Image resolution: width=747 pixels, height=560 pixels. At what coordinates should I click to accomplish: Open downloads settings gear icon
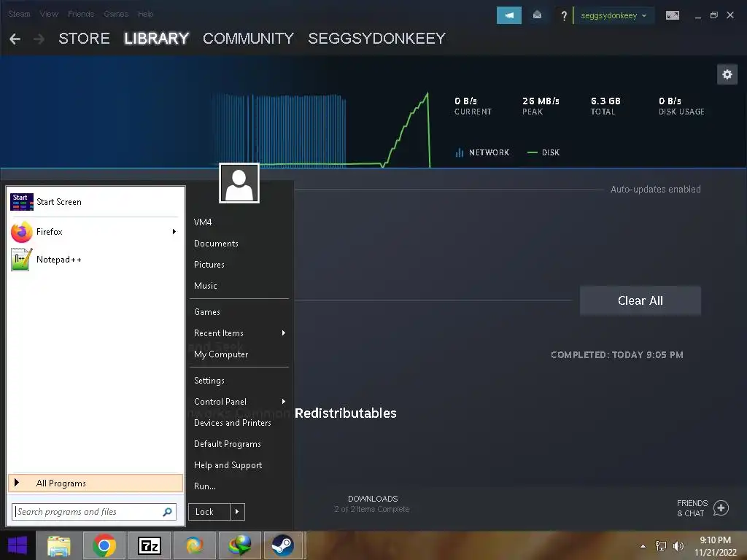(727, 74)
